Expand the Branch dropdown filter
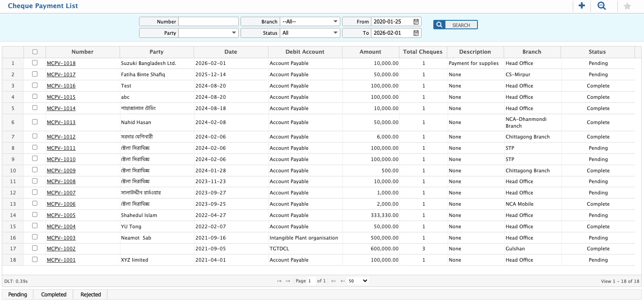 [310, 22]
